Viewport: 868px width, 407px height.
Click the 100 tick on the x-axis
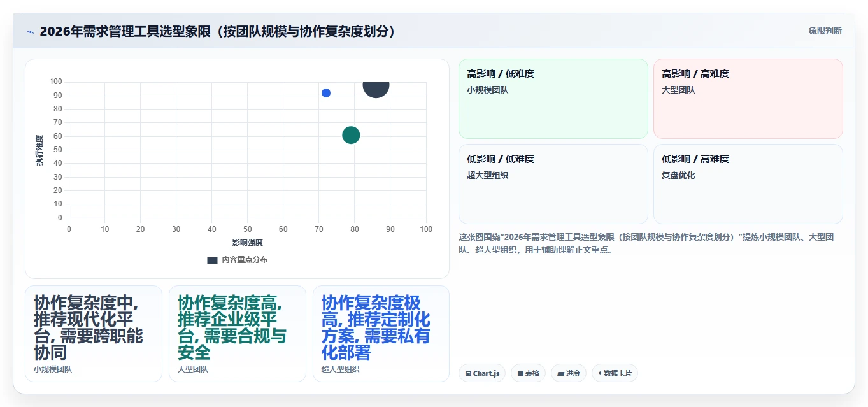[426, 229]
